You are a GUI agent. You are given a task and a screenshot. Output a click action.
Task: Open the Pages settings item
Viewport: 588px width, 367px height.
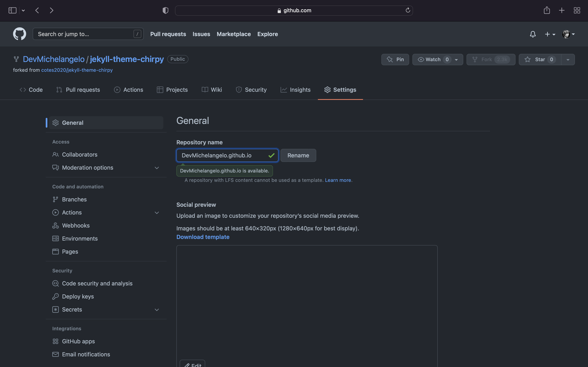(70, 252)
